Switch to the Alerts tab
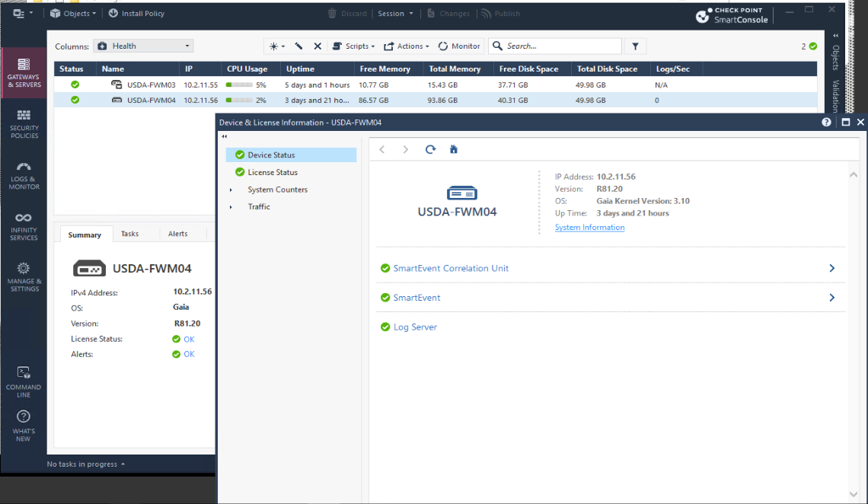The image size is (868, 504). click(177, 234)
